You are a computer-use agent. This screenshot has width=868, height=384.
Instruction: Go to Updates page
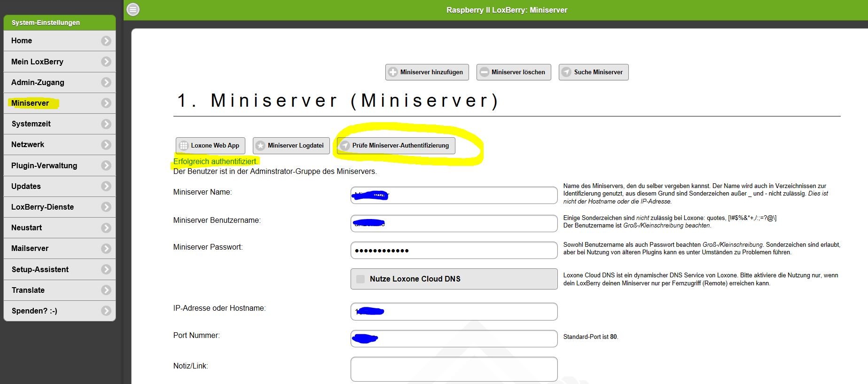(60, 186)
